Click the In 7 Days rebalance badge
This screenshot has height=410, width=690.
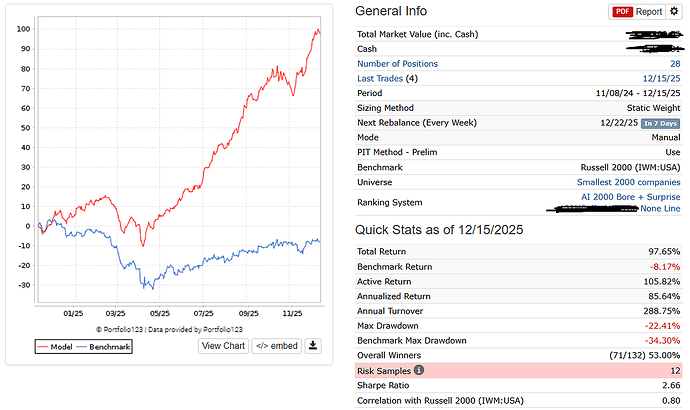661,123
